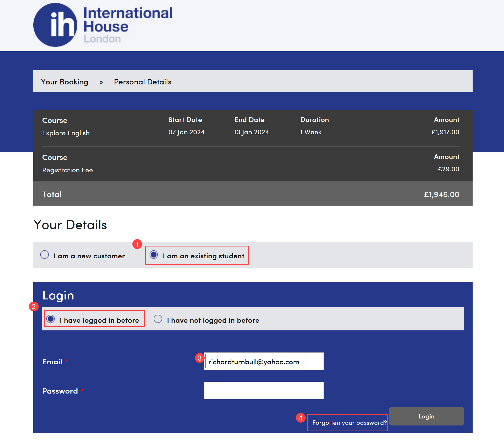Choose 'I have not logged in before'
This screenshot has width=504, height=447.
coord(158,319)
